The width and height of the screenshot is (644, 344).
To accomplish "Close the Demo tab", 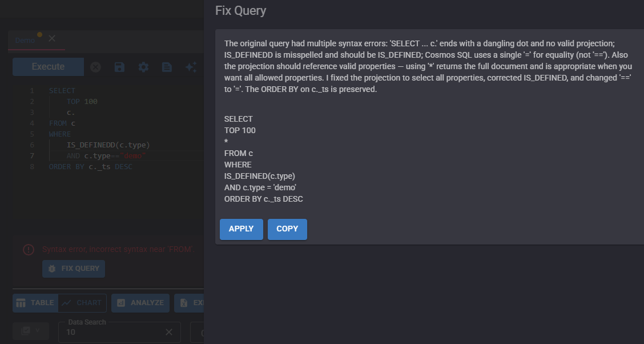I will coord(51,38).
